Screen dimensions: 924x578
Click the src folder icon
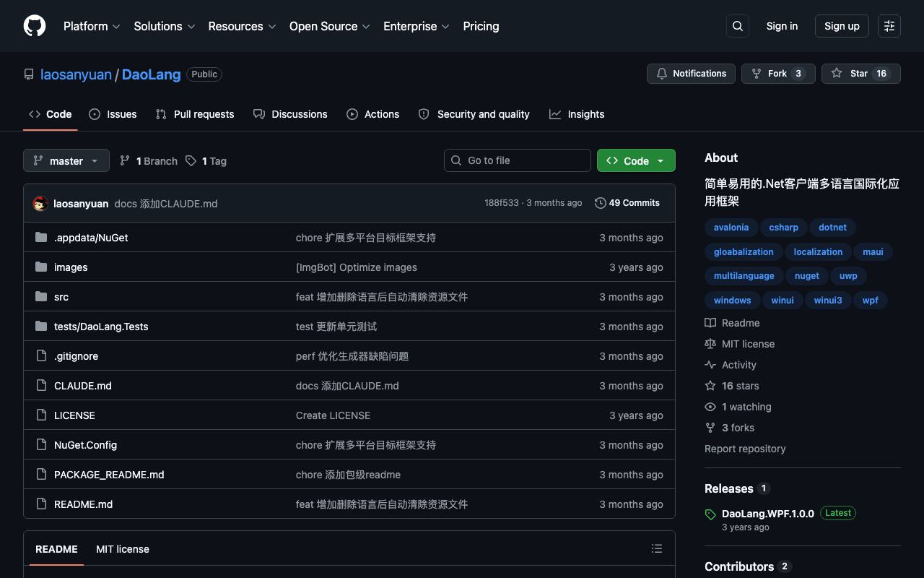(x=41, y=296)
